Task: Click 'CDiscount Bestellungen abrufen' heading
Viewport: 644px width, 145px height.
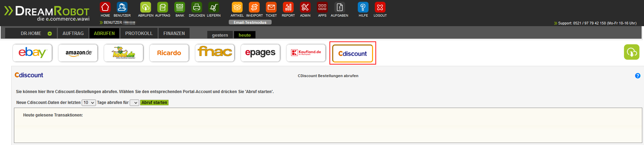Action: [x=328, y=76]
